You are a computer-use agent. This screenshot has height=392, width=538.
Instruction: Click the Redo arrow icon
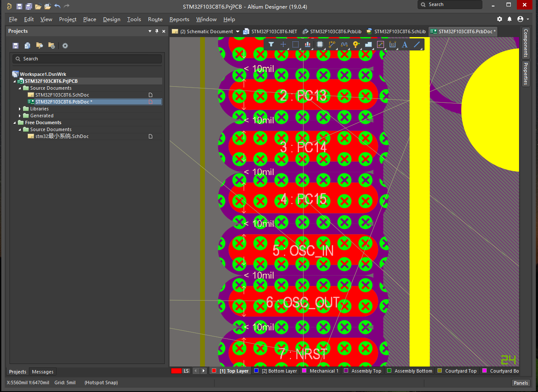tap(66, 6)
